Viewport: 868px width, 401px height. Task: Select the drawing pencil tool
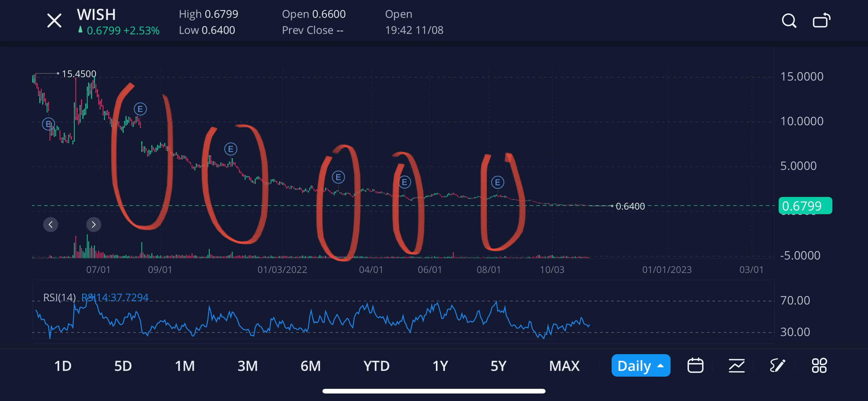[778, 365]
